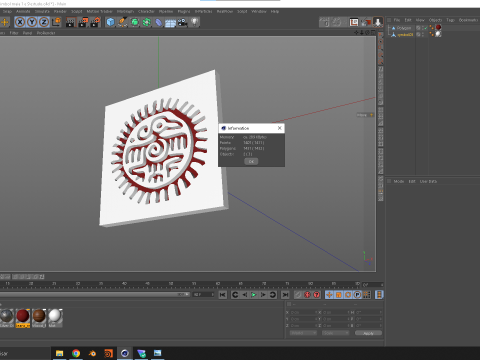
Task: Toggle Parameter keyframe recording
Action: 357,295
